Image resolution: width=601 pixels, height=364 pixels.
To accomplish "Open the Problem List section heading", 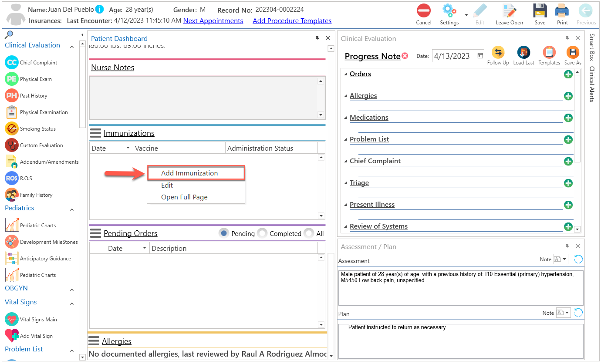I will [369, 139].
